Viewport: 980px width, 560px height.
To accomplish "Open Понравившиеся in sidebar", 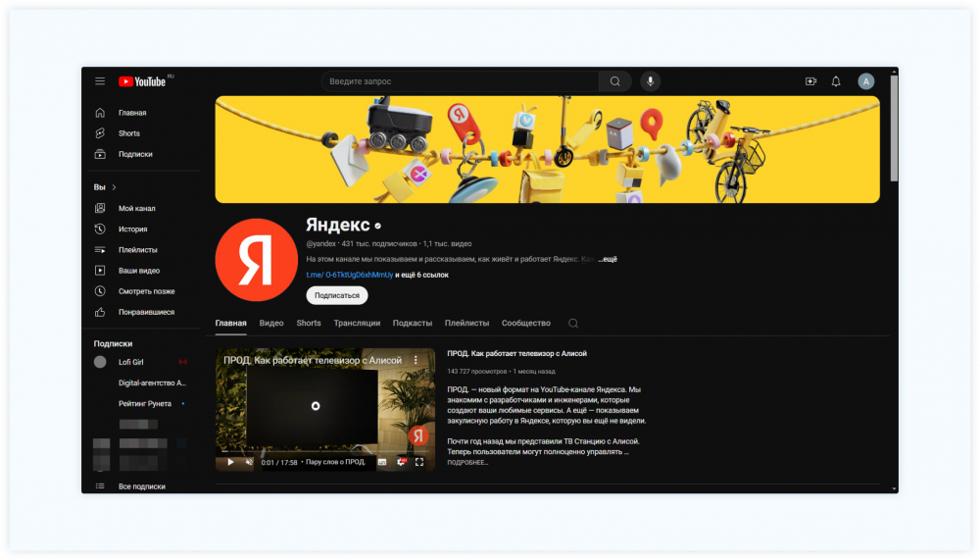I will tap(144, 312).
